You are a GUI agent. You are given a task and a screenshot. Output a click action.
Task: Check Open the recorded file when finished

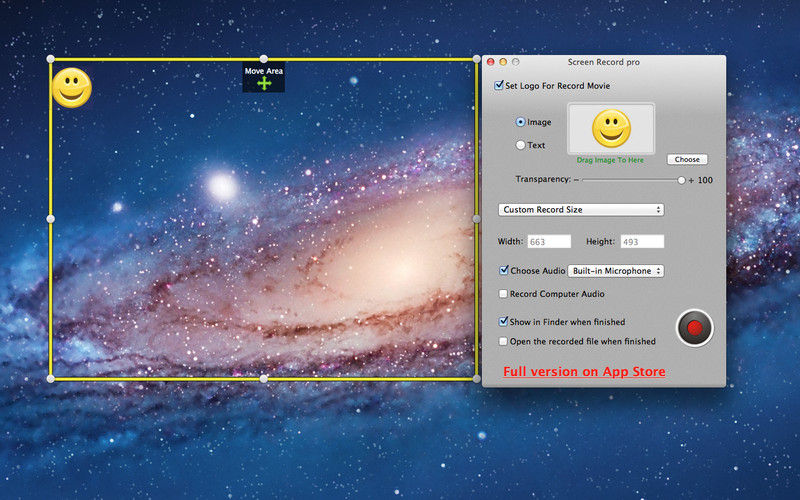(503, 341)
